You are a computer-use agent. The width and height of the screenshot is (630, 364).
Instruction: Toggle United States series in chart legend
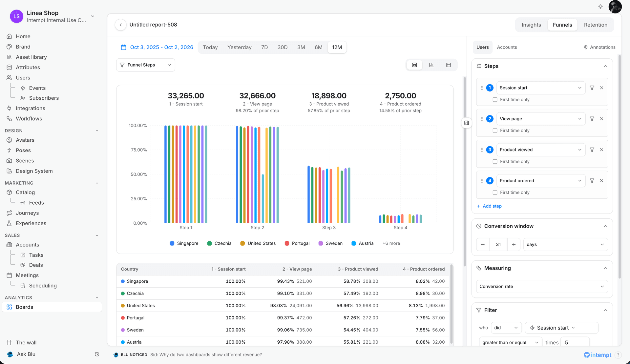click(258, 243)
